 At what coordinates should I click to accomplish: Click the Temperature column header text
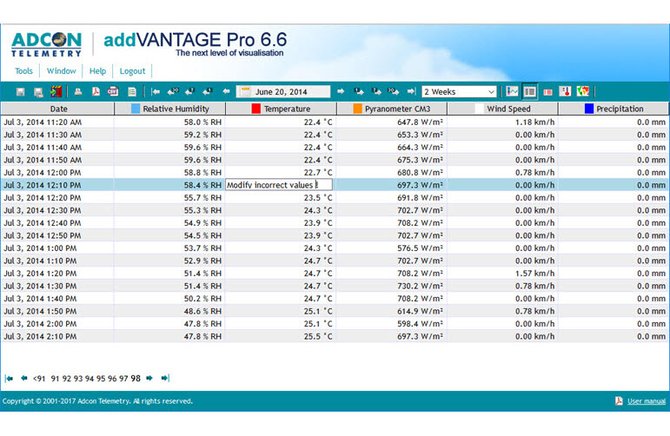287,109
